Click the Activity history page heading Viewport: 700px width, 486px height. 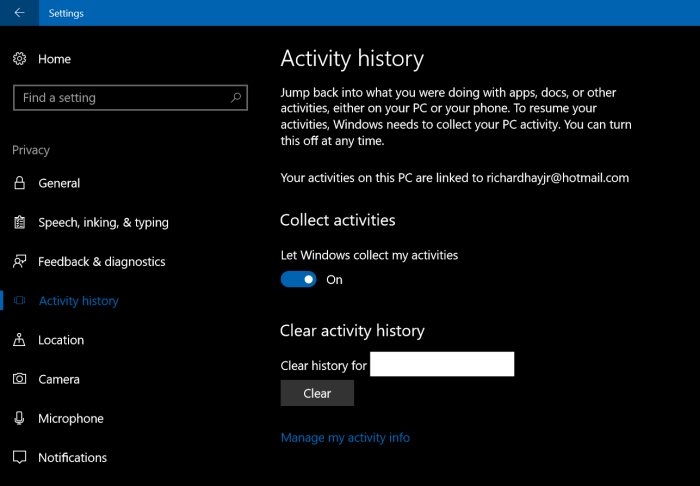click(x=352, y=59)
